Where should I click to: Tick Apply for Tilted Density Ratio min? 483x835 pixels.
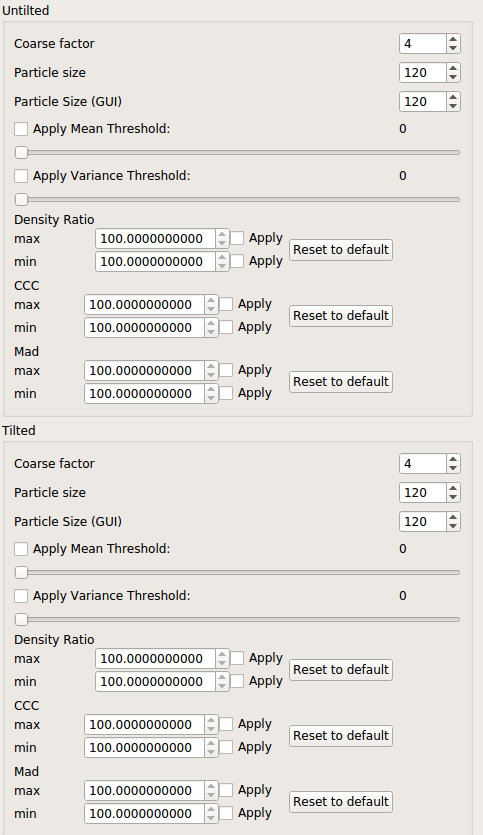click(x=237, y=681)
